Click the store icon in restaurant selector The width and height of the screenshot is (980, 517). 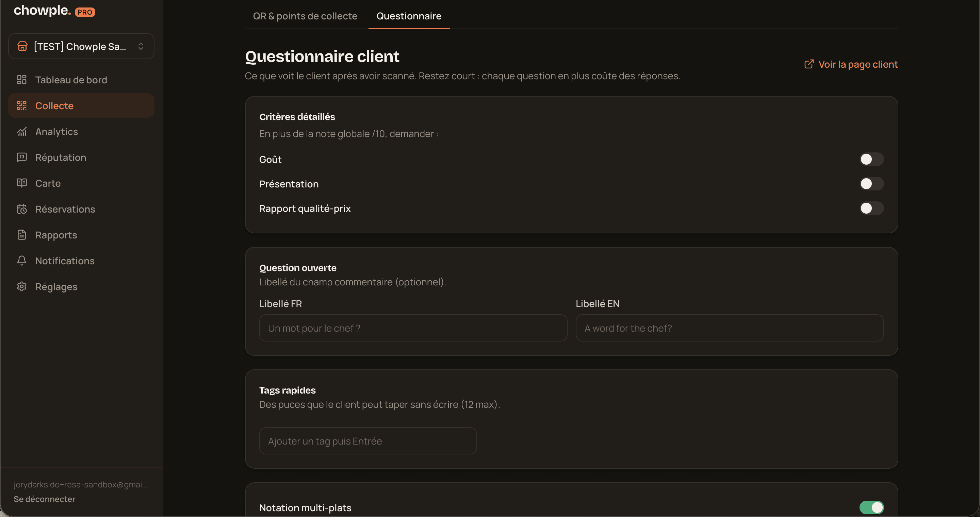click(x=22, y=46)
